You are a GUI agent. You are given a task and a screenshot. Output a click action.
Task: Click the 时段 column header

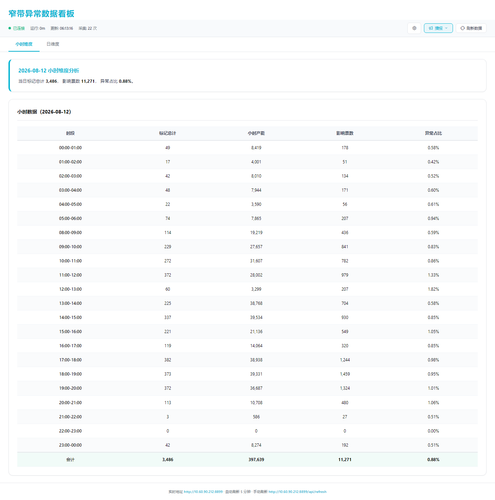pos(70,133)
